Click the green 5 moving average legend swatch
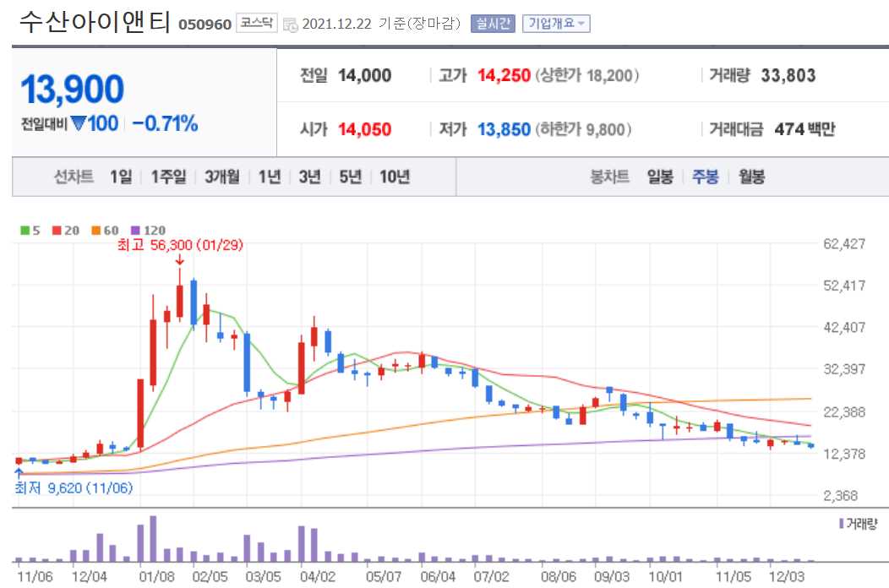 pos(25,230)
